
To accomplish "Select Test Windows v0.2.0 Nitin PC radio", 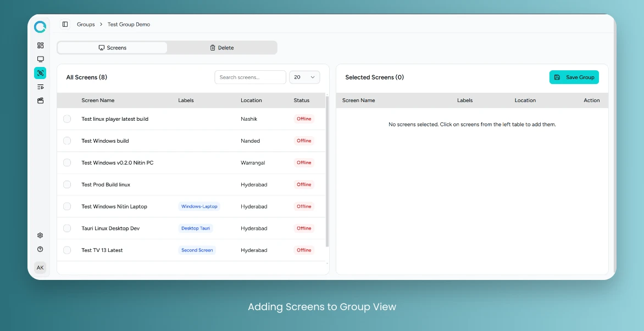I will [x=67, y=163].
